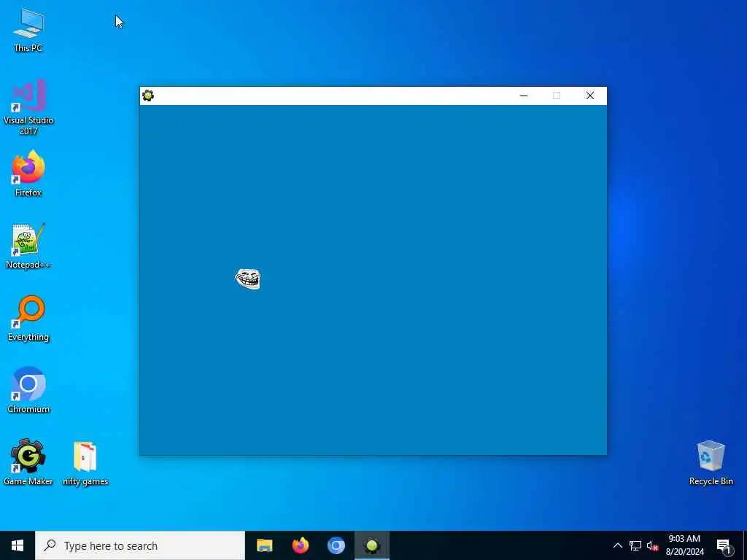747x560 pixels.
Task: Close the game window
Action: [x=589, y=96]
